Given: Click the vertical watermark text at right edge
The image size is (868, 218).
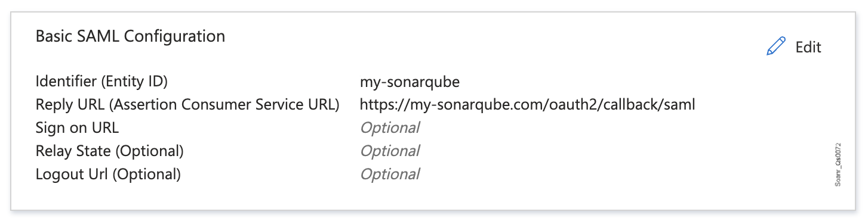Looking at the screenshot, I should (838, 165).
